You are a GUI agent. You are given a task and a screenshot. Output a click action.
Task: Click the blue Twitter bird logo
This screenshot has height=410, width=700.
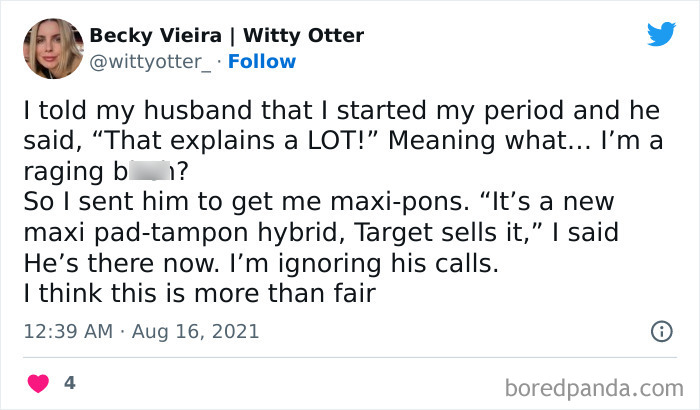pyautogui.click(x=661, y=35)
